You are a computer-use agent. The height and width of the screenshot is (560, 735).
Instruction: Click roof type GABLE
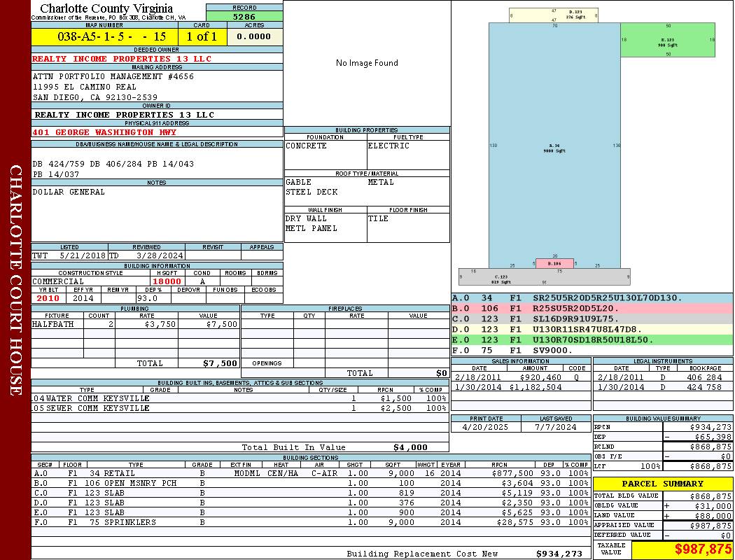point(299,182)
